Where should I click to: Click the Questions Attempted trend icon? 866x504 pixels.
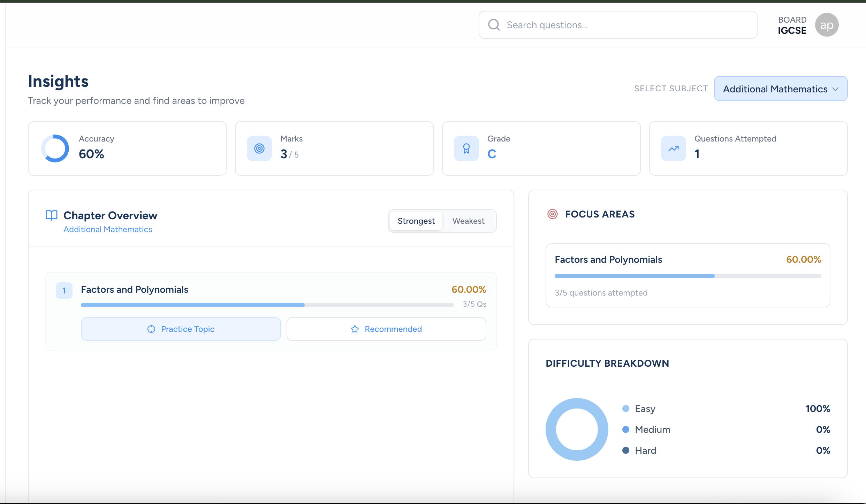673,148
